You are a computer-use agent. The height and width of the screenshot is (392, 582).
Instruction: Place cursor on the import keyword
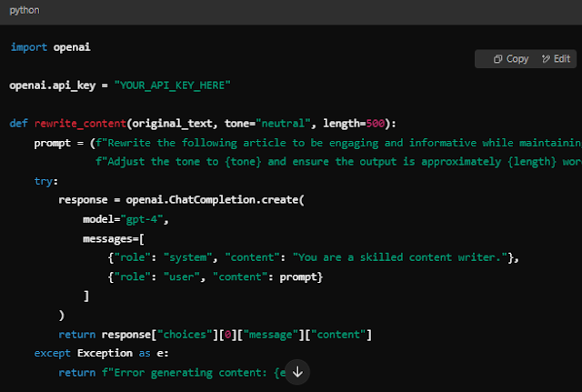(x=28, y=47)
